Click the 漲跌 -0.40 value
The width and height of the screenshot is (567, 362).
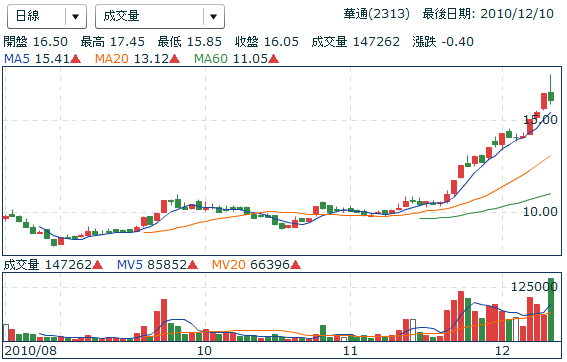point(443,42)
